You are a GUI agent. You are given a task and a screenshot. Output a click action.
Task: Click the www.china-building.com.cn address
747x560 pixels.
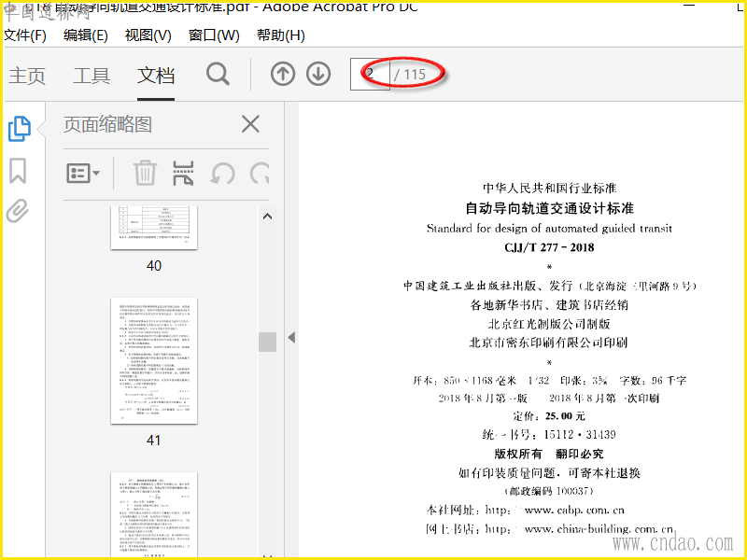click(x=599, y=528)
